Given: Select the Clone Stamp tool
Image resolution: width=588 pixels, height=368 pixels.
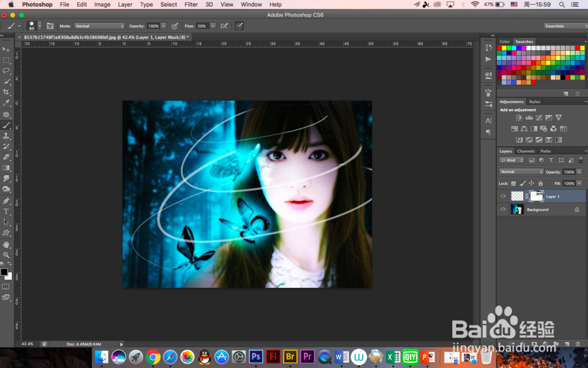Looking at the screenshot, I should [6, 136].
